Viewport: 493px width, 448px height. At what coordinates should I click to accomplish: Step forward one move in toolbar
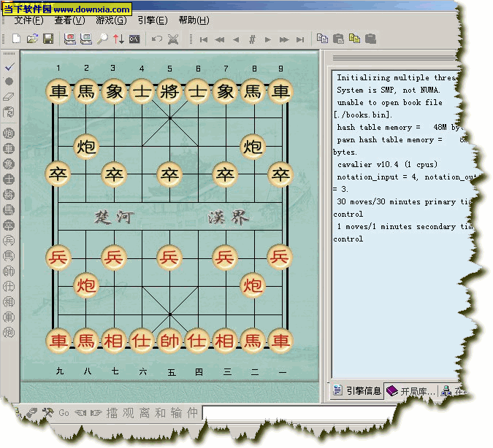point(268,39)
